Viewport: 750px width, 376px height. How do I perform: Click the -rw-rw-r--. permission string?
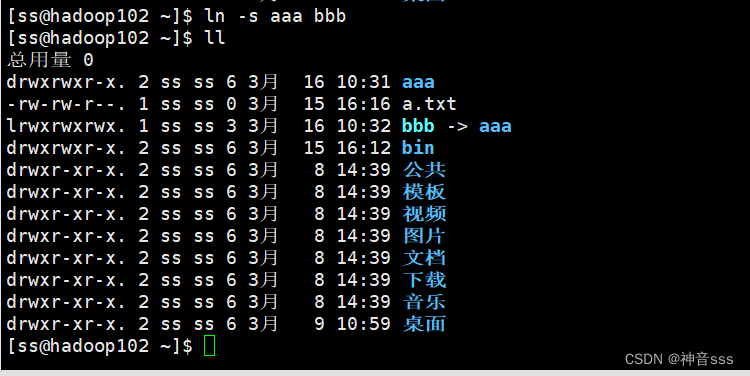tap(66, 104)
